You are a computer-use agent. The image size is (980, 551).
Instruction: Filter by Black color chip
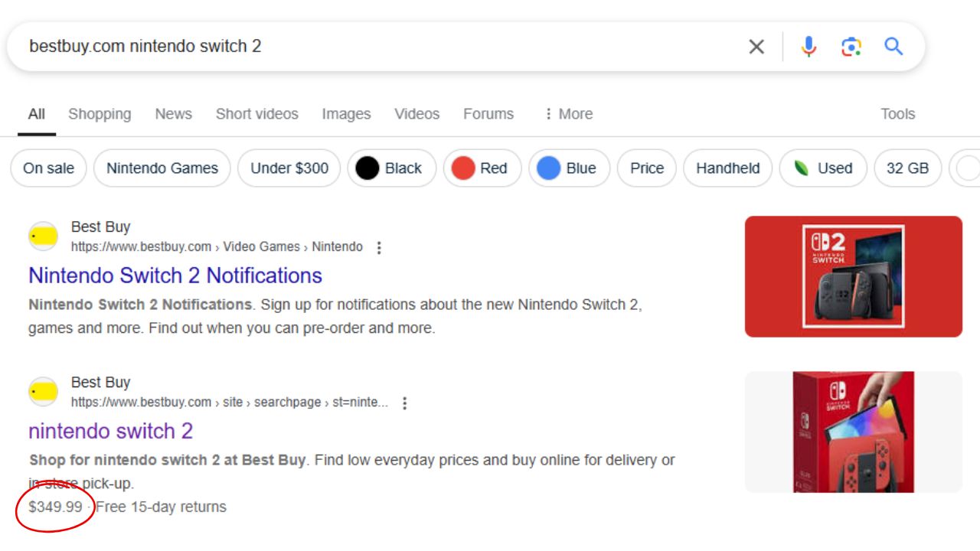[x=392, y=168]
